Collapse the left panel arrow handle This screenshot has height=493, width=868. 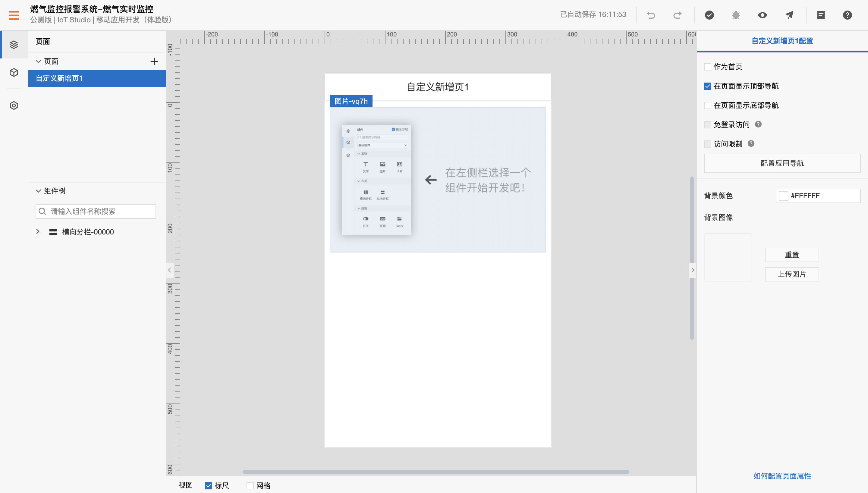click(x=170, y=270)
